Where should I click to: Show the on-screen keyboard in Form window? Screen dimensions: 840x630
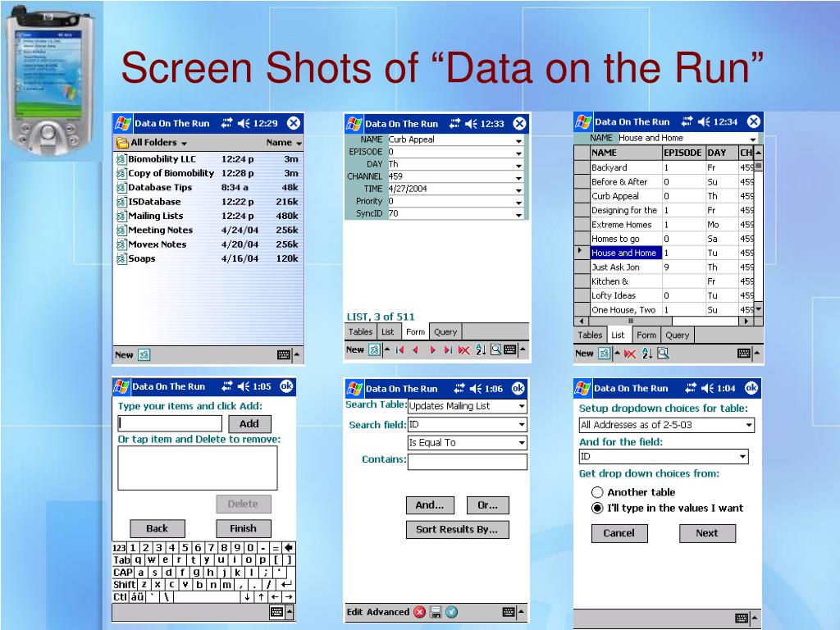(x=510, y=349)
